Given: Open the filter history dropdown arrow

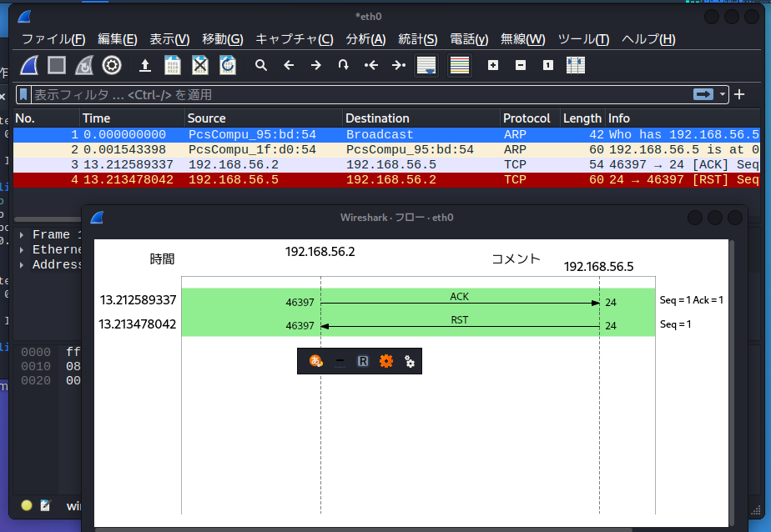Looking at the screenshot, I should pyautogui.click(x=723, y=95).
